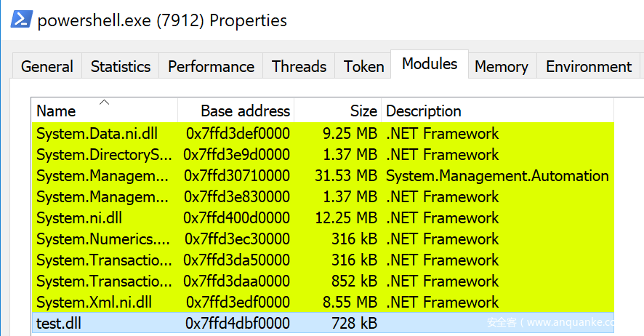The image size is (644, 336).
Task: View the Memory tab
Action: pyautogui.click(x=501, y=67)
